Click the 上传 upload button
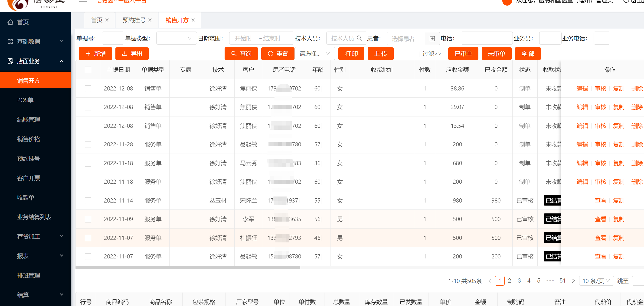 380,53
